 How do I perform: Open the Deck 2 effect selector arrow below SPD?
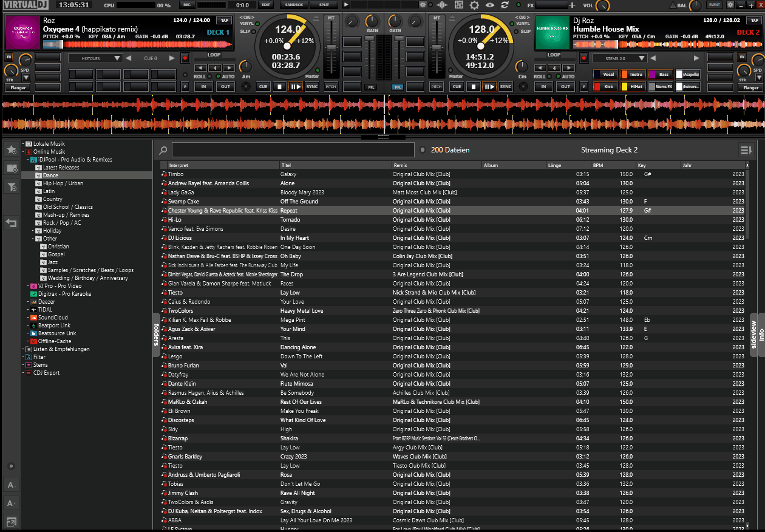coord(758,78)
